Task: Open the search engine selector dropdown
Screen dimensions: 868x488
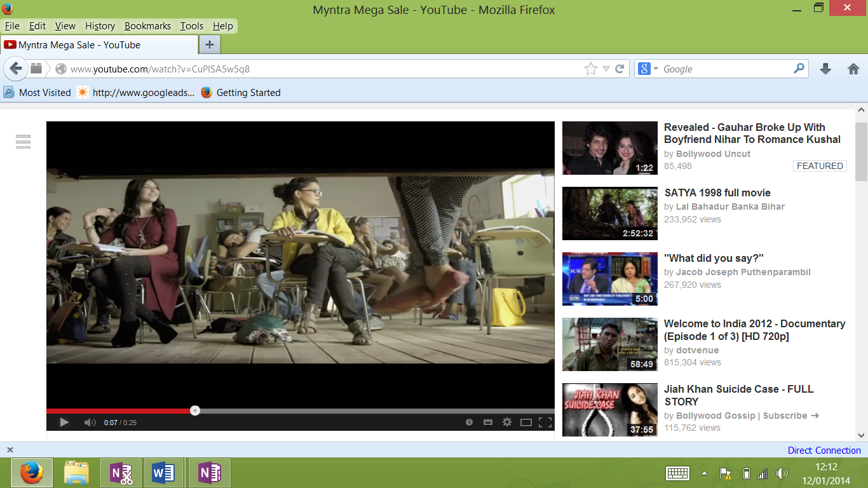Action: tap(648, 69)
